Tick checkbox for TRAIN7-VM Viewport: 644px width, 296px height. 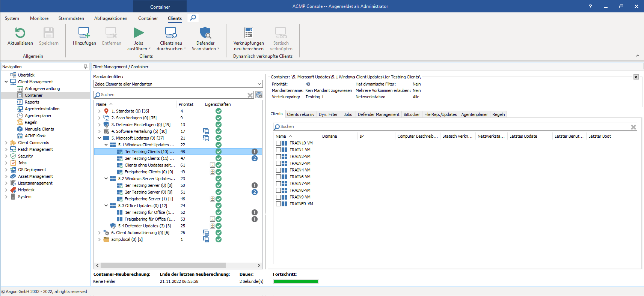pos(278,183)
